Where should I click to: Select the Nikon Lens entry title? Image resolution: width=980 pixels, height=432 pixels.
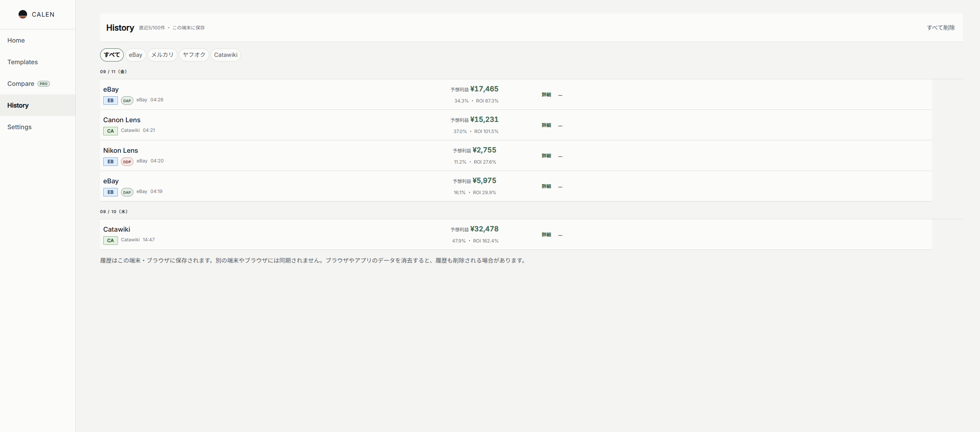tap(121, 150)
